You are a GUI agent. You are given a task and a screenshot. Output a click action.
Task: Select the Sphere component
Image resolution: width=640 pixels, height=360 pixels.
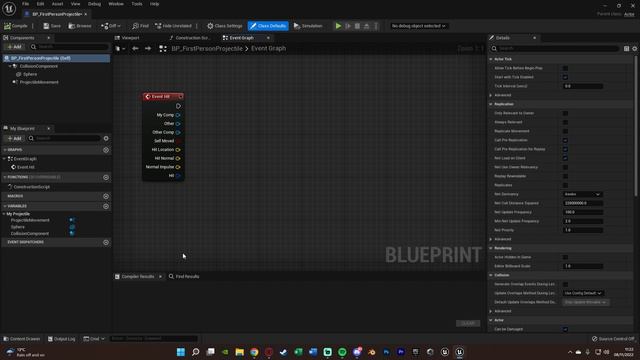30,74
